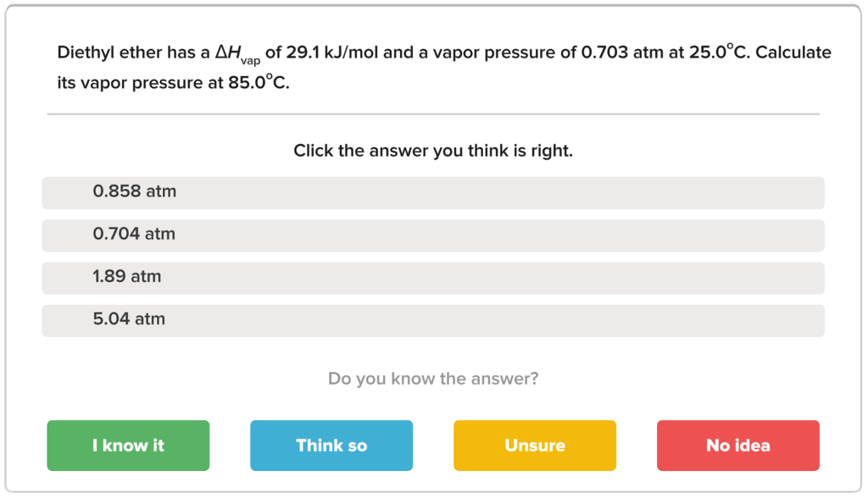Admit uncertainty by clicking Unsure
This screenshot has height=498, width=868.
pos(534,445)
